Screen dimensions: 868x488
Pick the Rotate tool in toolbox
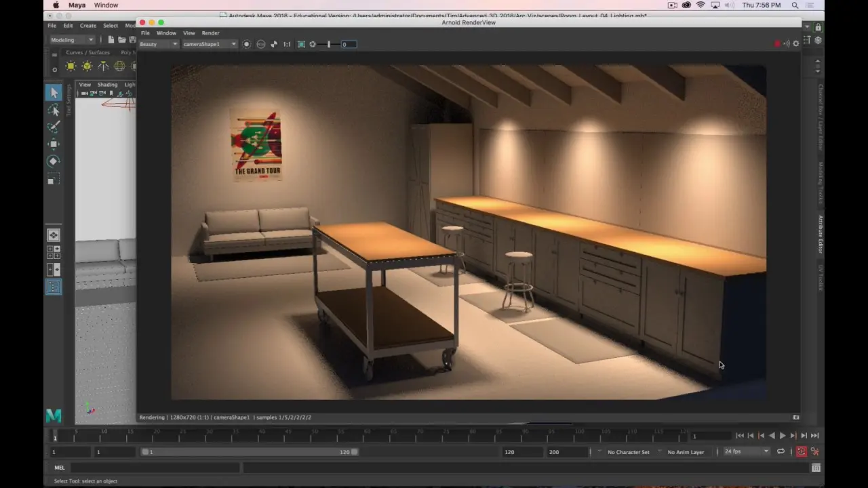tap(54, 161)
